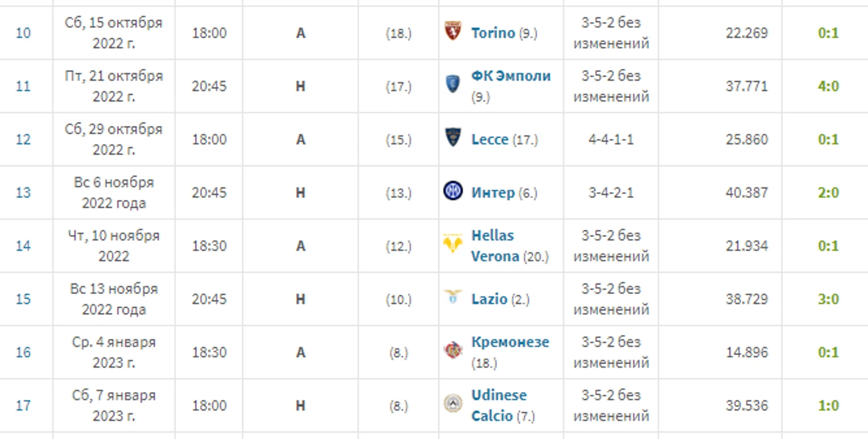This screenshot has height=439, width=868.
Task: Open match result 4:0 against Empoli
Action: (828, 86)
